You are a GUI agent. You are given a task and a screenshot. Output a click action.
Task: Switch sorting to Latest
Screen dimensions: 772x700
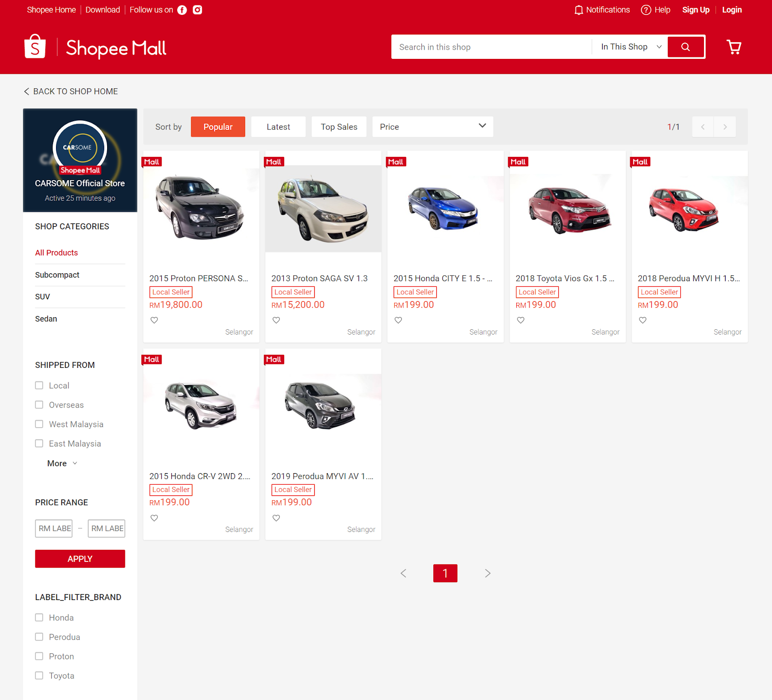click(278, 126)
